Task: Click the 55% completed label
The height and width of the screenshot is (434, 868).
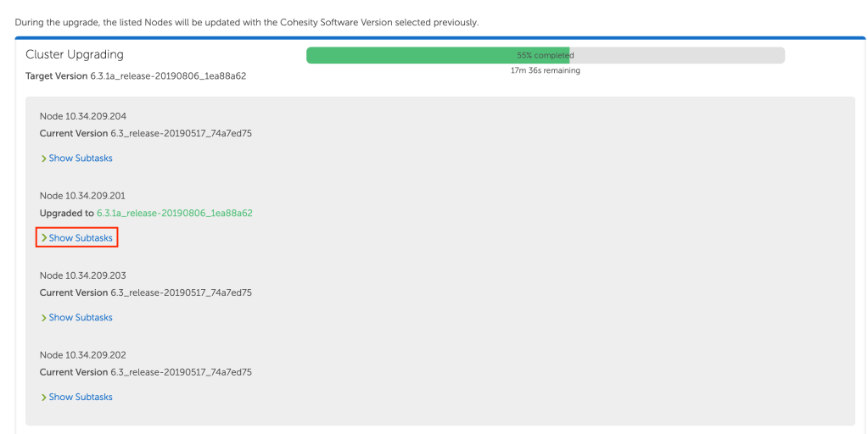Action: (x=546, y=55)
